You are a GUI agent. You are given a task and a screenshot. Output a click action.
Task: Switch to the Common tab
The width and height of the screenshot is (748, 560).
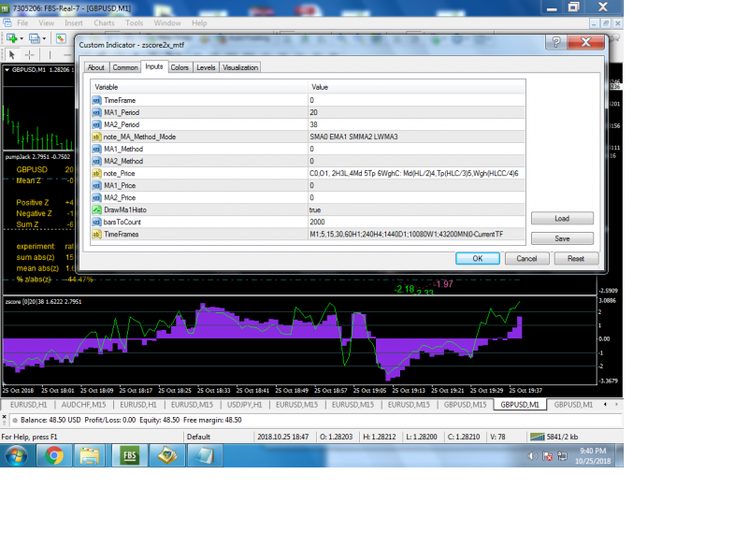pos(125,67)
